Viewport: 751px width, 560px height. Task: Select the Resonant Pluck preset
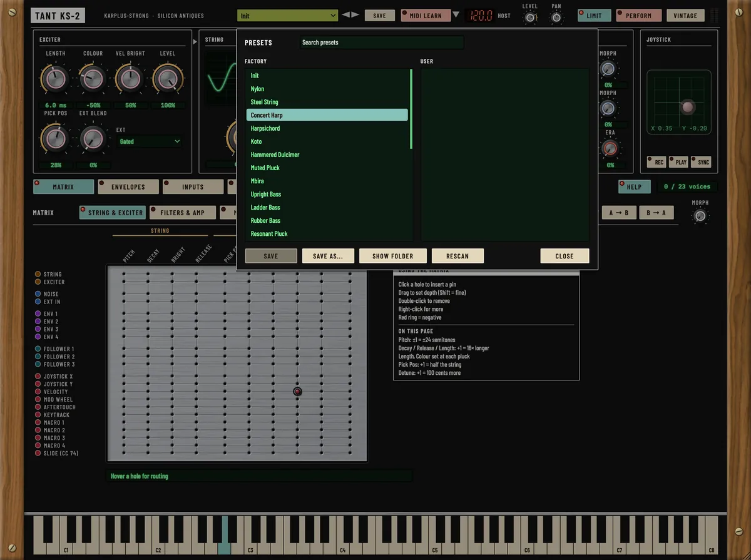point(327,233)
